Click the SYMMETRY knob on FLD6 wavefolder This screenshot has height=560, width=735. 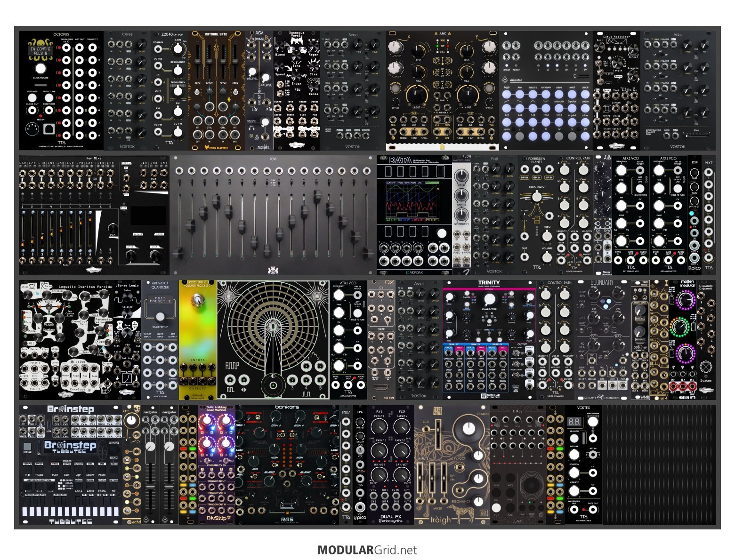point(461,214)
